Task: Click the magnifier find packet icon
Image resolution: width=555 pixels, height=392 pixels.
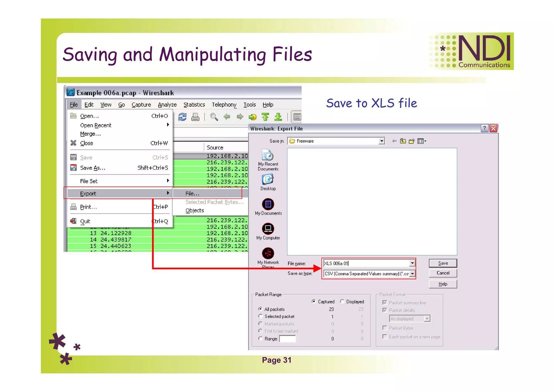Action: 214,117
